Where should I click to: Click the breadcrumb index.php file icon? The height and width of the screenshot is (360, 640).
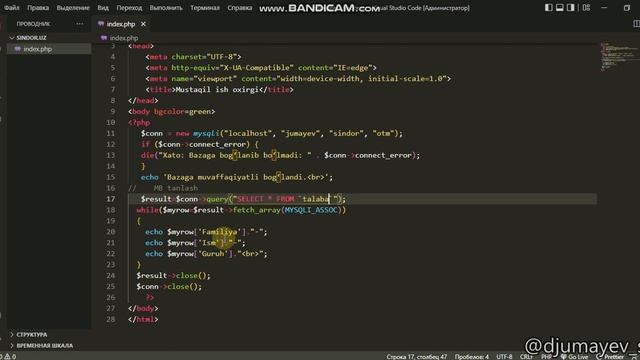coord(104,38)
